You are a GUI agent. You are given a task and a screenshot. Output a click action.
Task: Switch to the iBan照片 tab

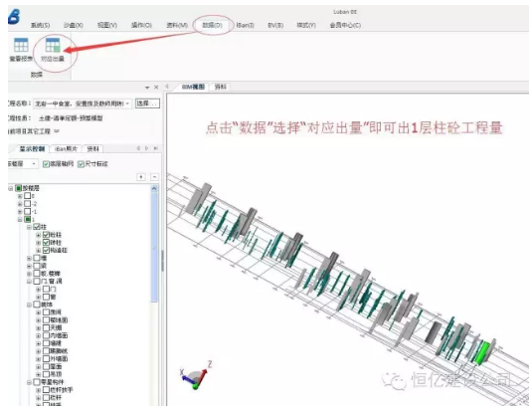[x=67, y=148]
